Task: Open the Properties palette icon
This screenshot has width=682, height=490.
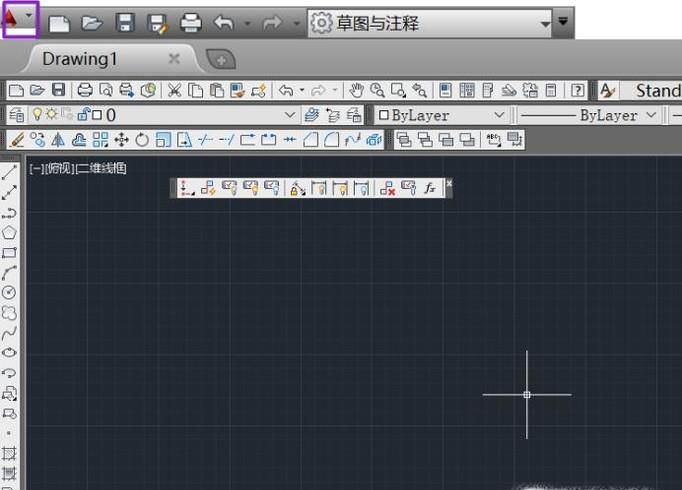Action: point(445,90)
